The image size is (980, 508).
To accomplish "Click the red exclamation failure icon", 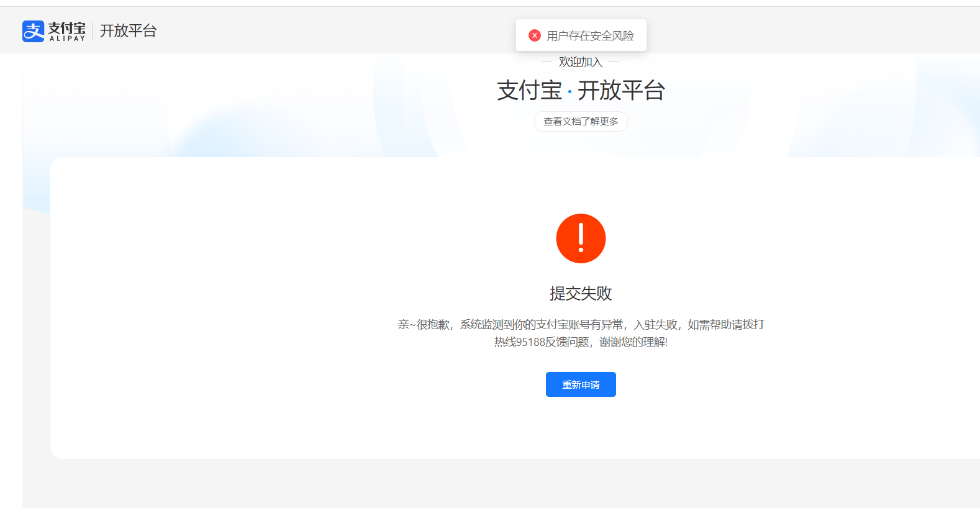I will click(581, 238).
